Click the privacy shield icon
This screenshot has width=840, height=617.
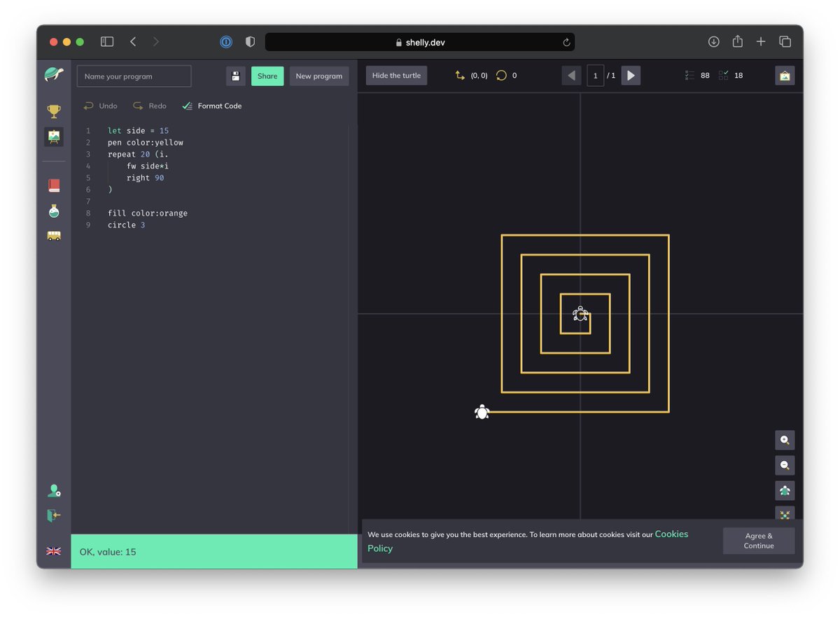pyautogui.click(x=250, y=42)
